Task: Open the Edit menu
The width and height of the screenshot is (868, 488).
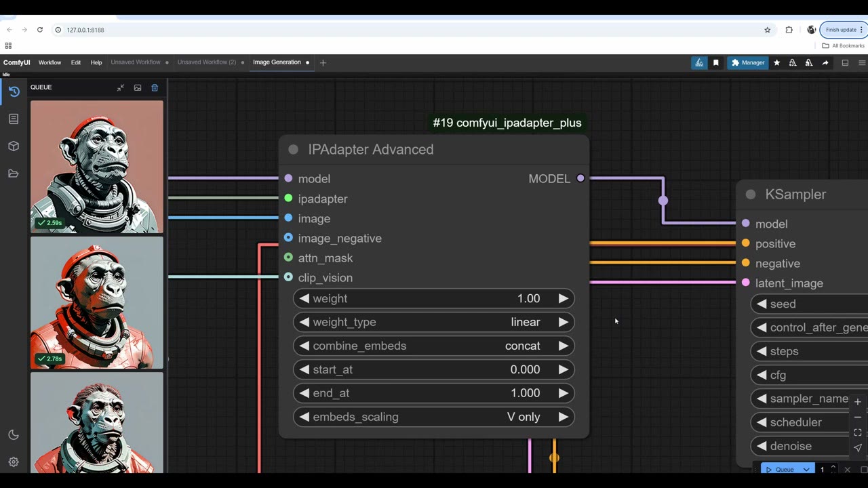Action: point(76,62)
